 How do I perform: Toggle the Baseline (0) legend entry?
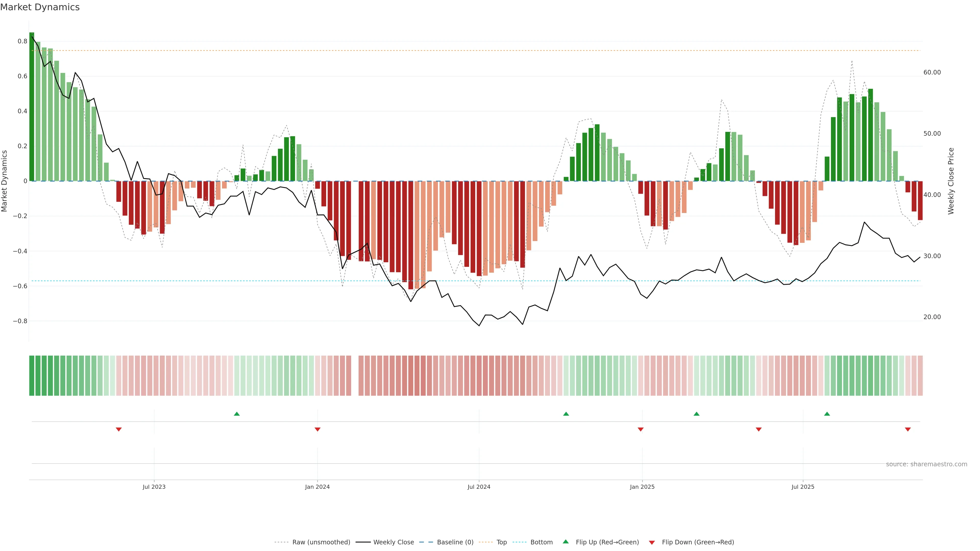[x=455, y=542]
